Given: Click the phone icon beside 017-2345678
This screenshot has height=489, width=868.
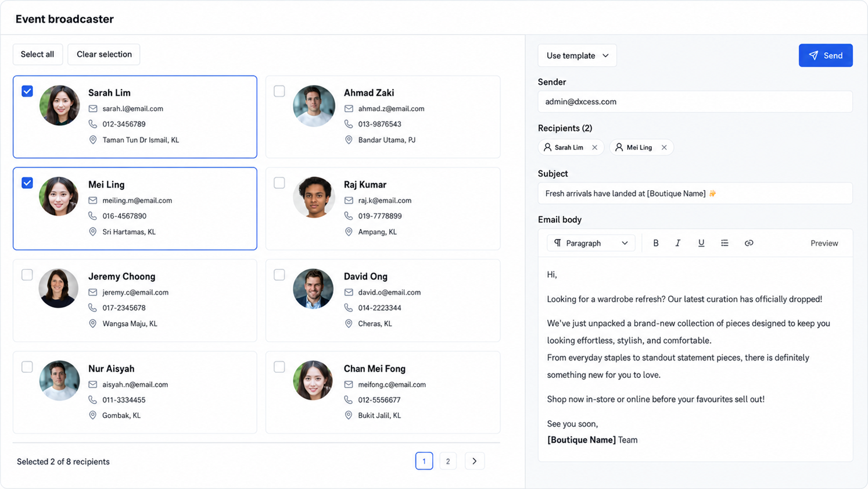Looking at the screenshot, I should coord(93,308).
